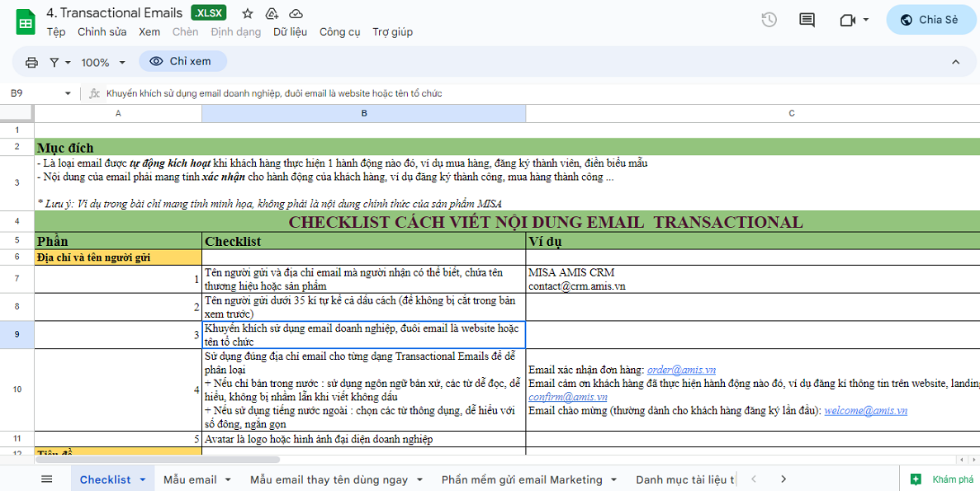Select the Checklist header cell in column B
The image size is (980, 491).
pos(364,240)
